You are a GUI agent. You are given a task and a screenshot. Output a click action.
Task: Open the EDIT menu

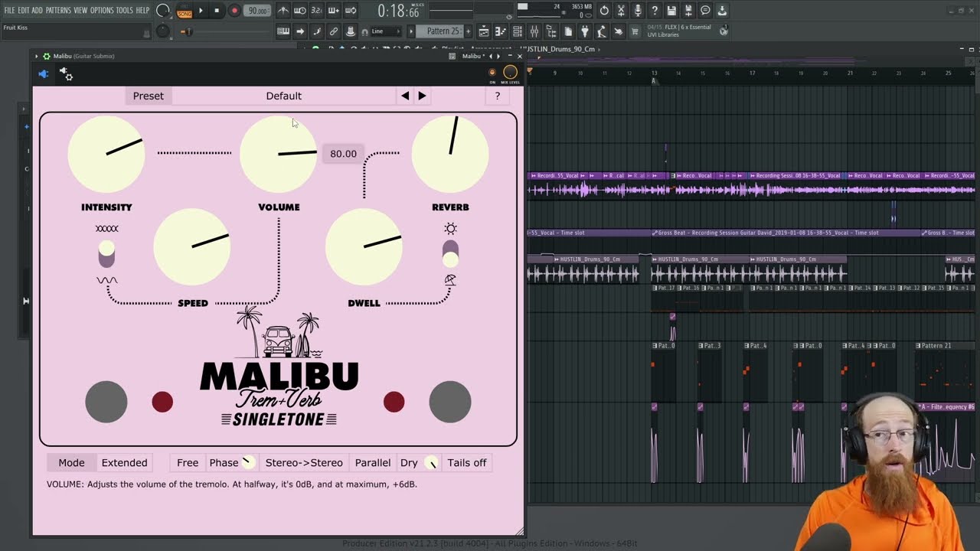pos(24,11)
